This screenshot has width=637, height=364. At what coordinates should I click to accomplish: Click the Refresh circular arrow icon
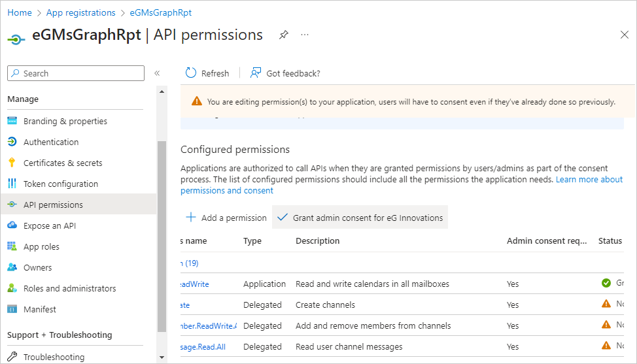(x=190, y=73)
